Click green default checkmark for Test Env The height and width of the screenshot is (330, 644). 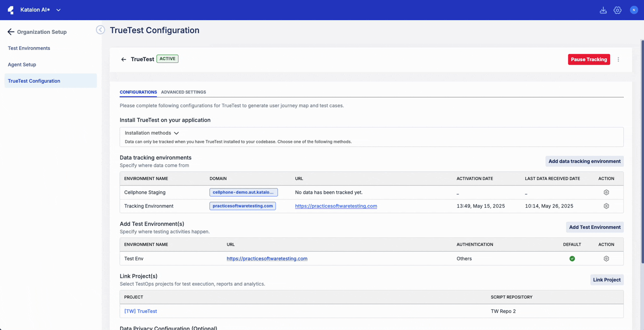pyautogui.click(x=572, y=258)
